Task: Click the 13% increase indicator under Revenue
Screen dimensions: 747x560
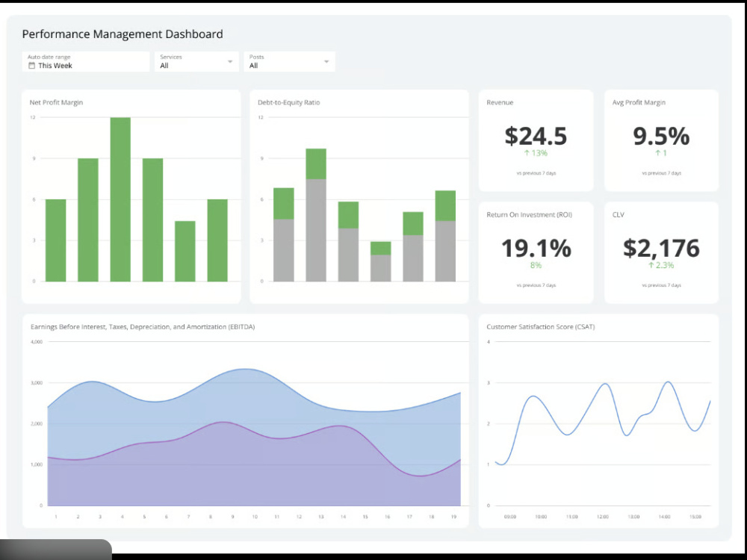Action: [536, 153]
